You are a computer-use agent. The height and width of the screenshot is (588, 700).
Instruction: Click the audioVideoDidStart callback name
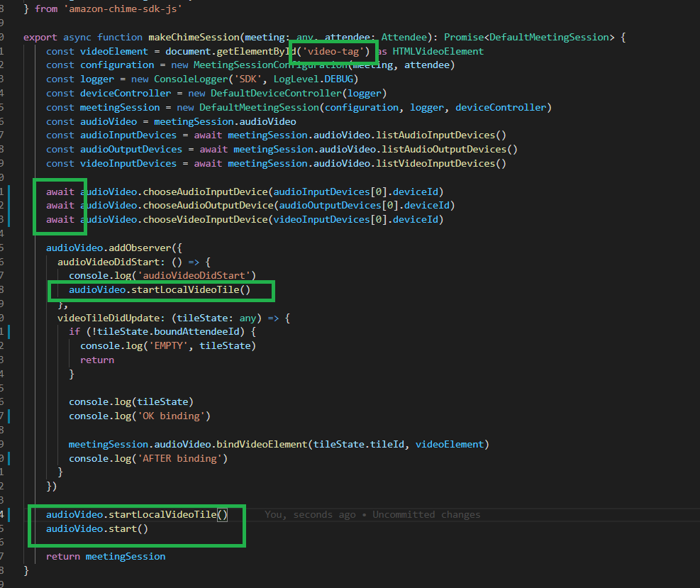click(x=109, y=262)
